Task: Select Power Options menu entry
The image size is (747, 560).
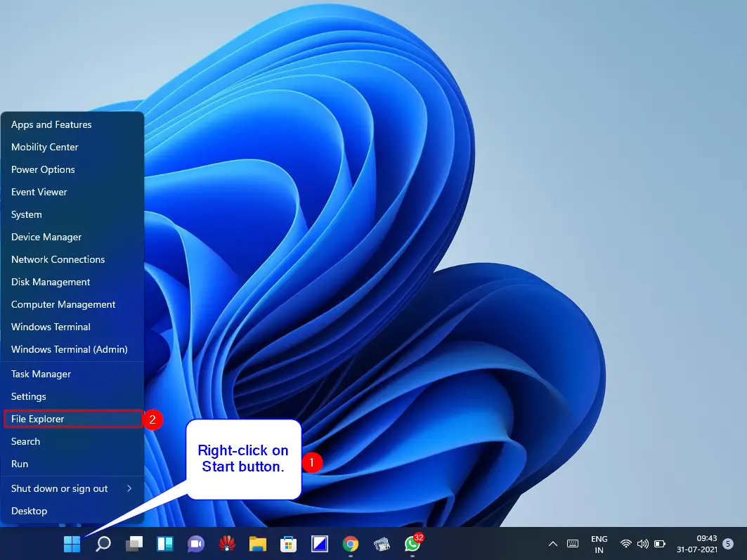Action: (x=72, y=169)
